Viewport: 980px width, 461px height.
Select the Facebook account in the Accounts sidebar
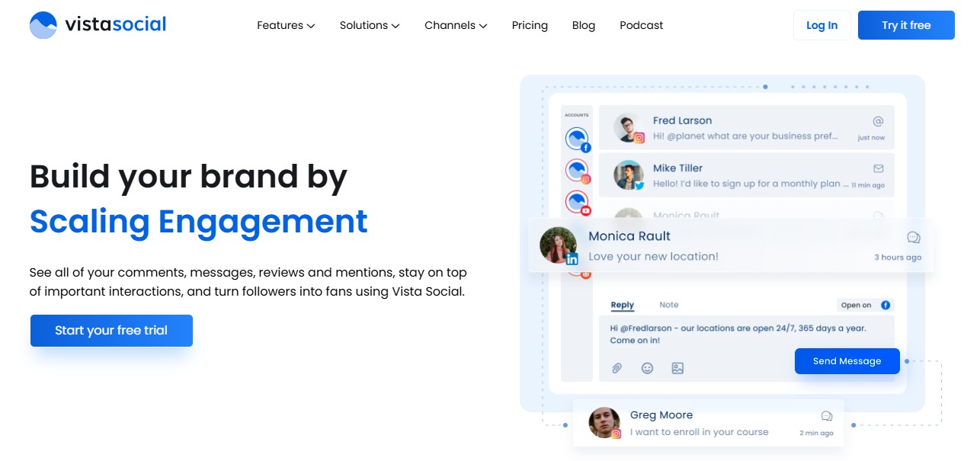(x=577, y=139)
